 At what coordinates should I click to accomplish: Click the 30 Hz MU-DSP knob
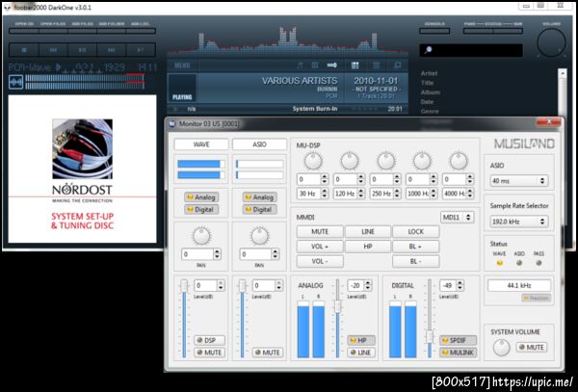(x=313, y=161)
